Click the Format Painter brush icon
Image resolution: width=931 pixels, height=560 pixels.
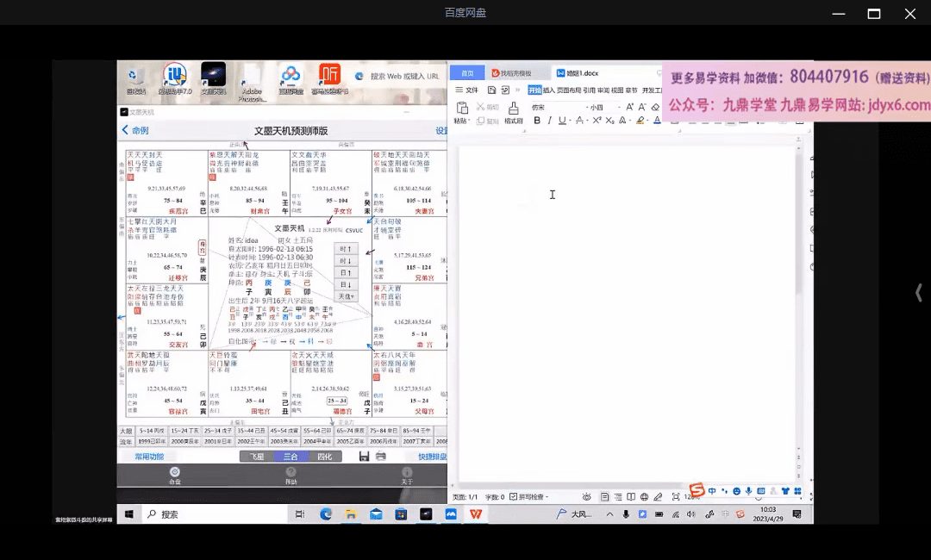tap(514, 109)
